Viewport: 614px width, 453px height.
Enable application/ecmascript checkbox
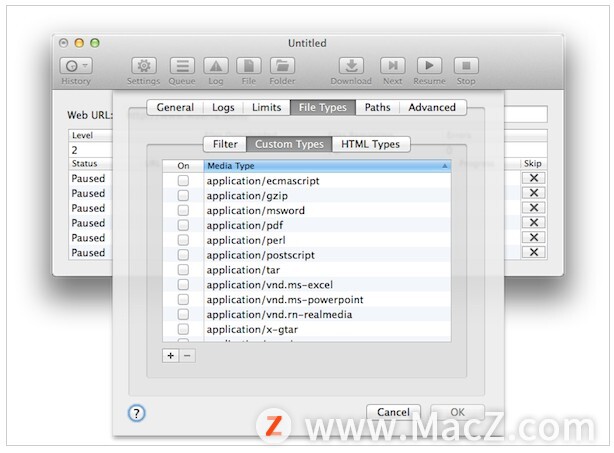click(x=183, y=180)
